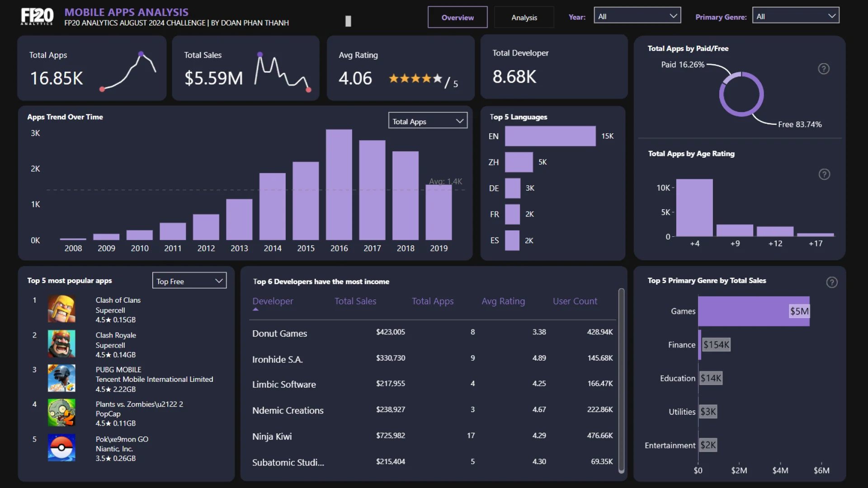This screenshot has height=488, width=868.
Task: Click the FP20 Analytics logo
Action: pos(37,16)
